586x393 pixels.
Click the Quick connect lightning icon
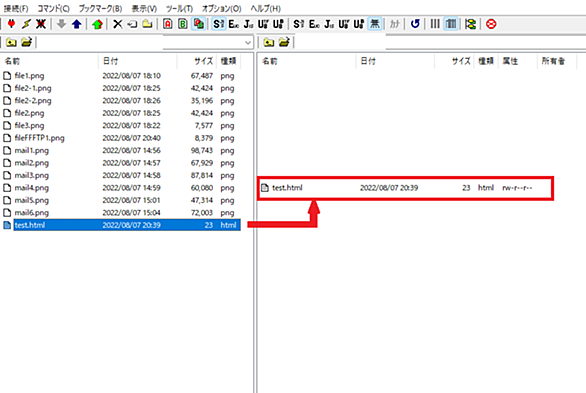pyautogui.click(x=26, y=24)
